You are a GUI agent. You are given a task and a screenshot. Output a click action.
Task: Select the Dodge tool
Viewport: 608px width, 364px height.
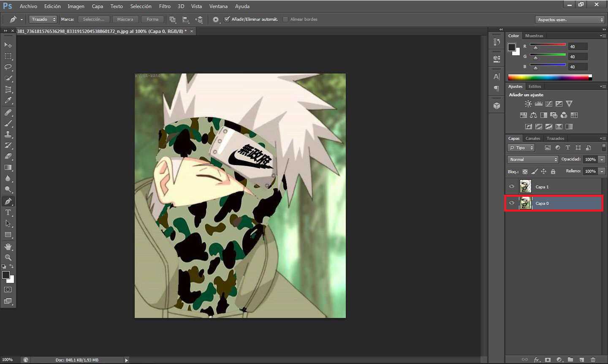(x=8, y=189)
